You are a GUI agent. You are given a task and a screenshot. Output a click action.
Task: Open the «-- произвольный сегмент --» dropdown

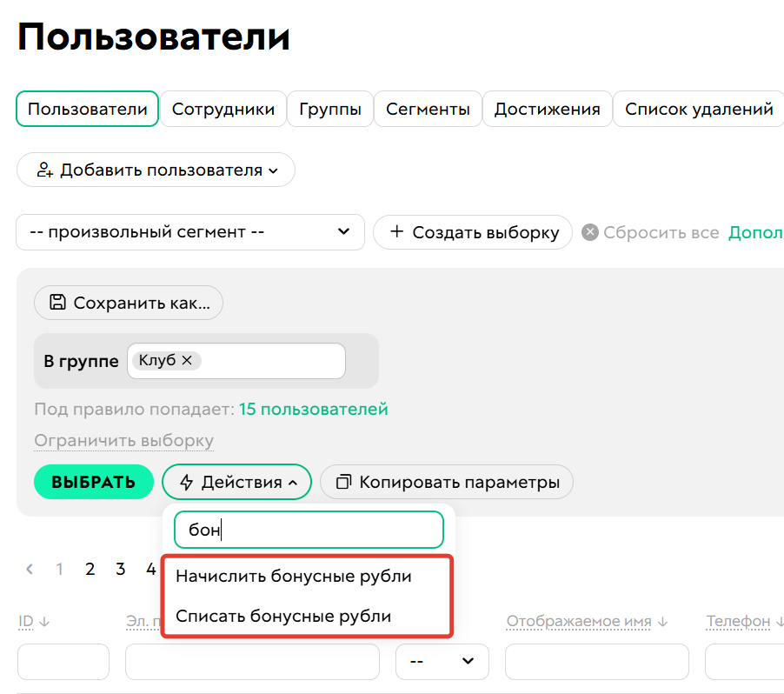point(190,232)
